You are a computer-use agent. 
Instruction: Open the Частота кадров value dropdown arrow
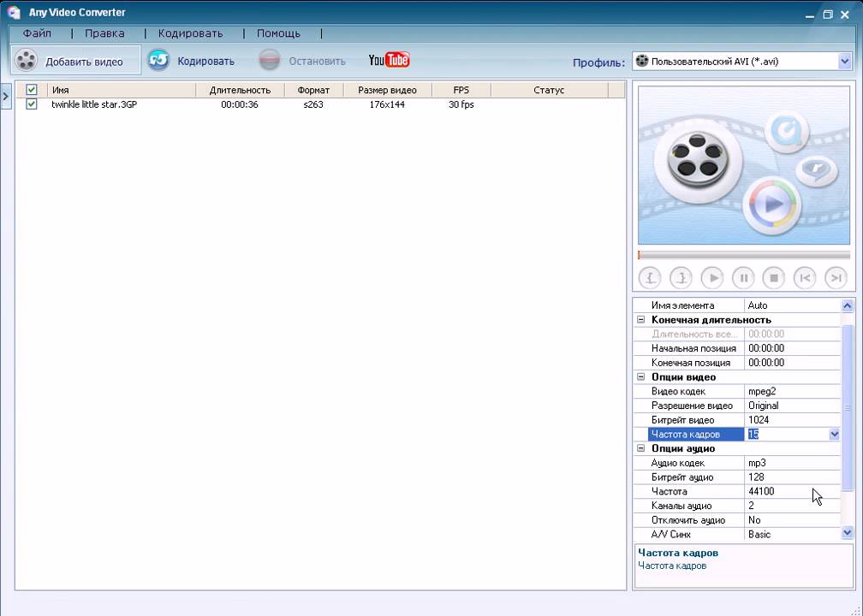835,434
